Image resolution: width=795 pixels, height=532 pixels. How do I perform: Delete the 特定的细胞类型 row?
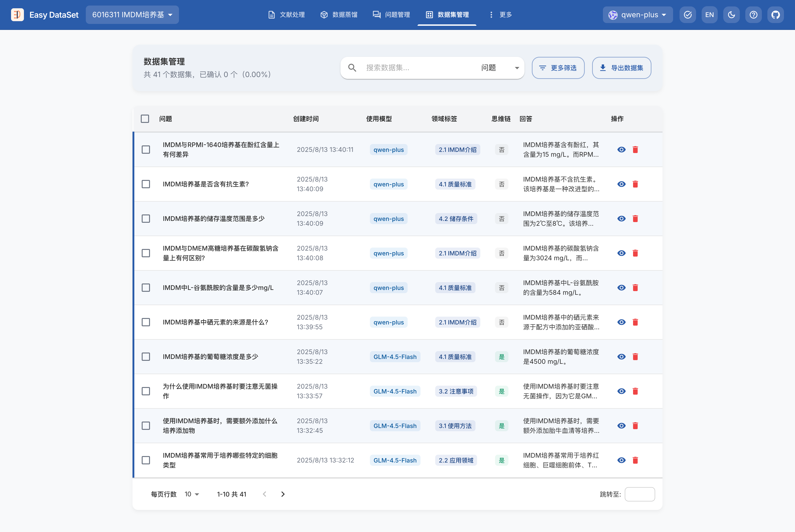635,460
